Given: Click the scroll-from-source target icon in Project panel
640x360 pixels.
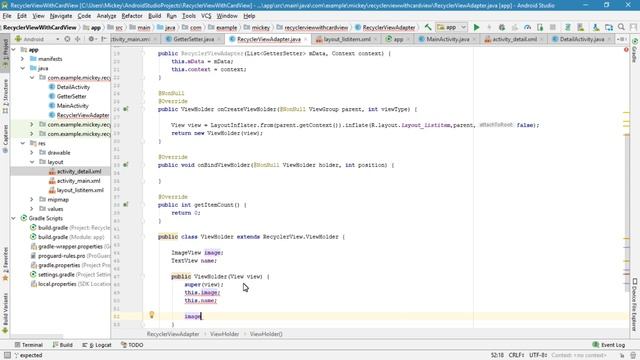Looking at the screenshot, I should (67, 39).
